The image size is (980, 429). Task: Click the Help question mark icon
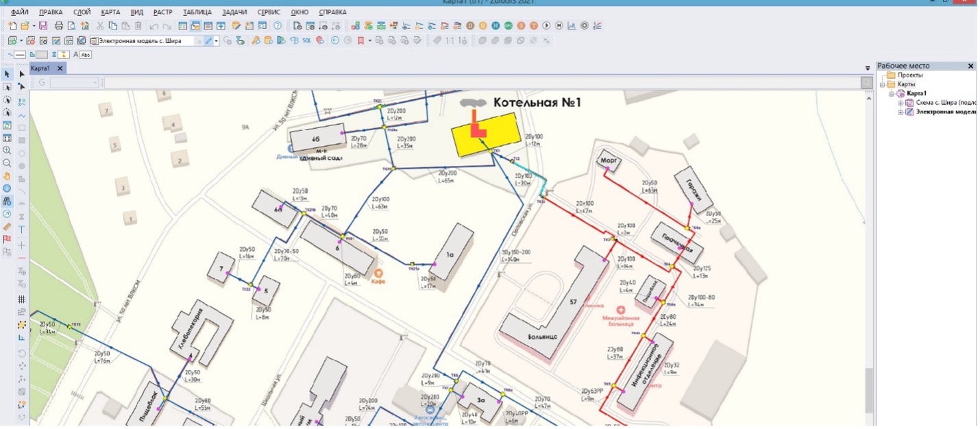(278, 26)
